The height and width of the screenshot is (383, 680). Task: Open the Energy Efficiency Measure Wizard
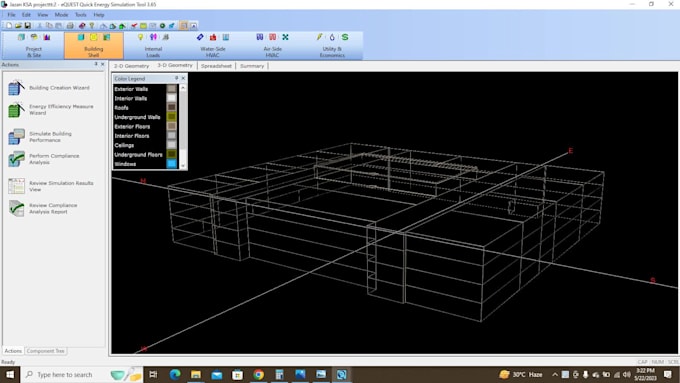click(51, 110)
